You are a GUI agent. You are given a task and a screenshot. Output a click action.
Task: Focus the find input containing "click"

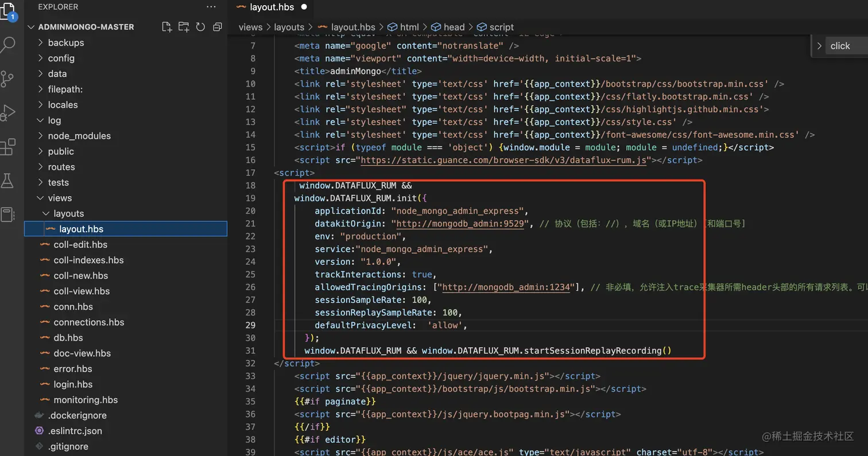click(847, 46)
